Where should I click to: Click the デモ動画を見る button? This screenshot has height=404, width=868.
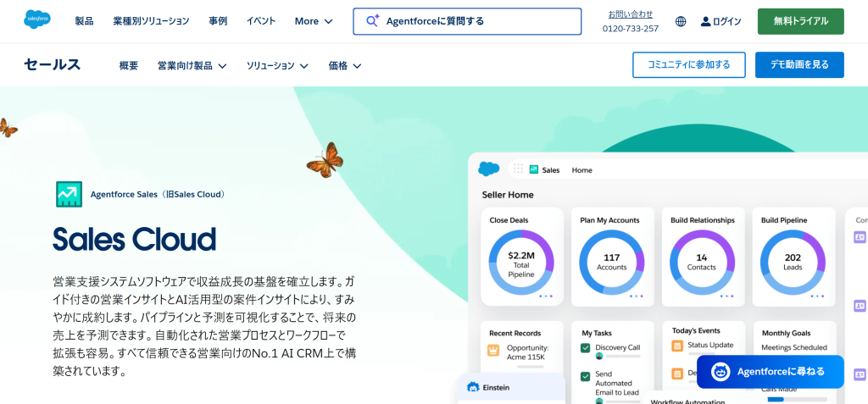pyautogui.click(x=798, y=64)
